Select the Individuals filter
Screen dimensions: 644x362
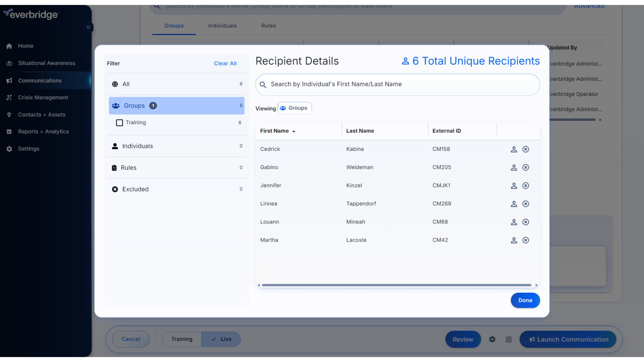(x=176, y=146)
